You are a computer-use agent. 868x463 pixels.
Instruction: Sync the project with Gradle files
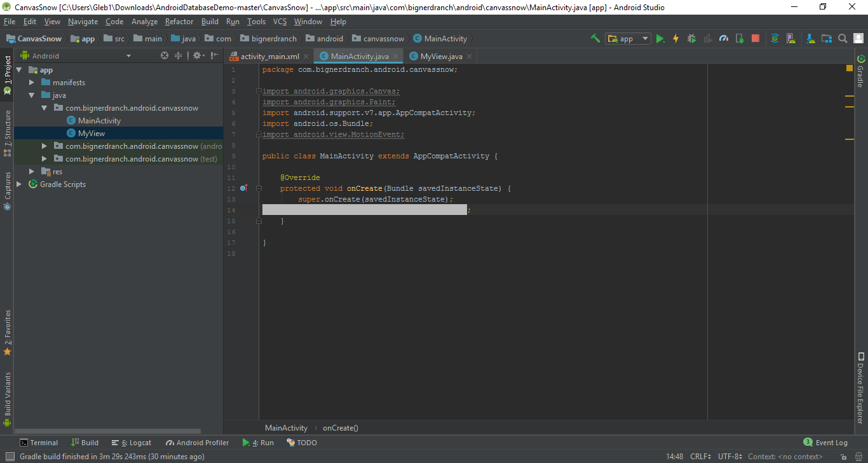(775, 39)
